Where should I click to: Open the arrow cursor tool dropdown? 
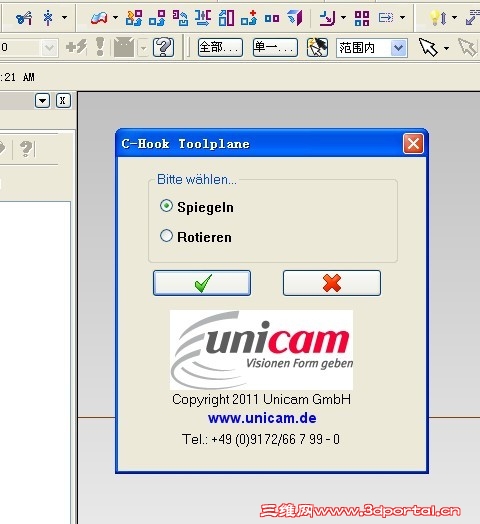pos(447,48)
